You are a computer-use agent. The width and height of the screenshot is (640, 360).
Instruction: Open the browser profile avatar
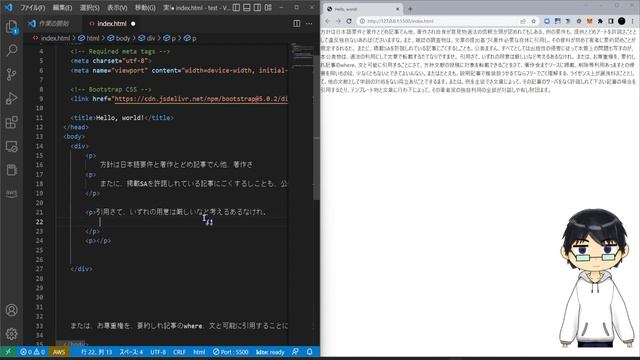coord(622,21)
